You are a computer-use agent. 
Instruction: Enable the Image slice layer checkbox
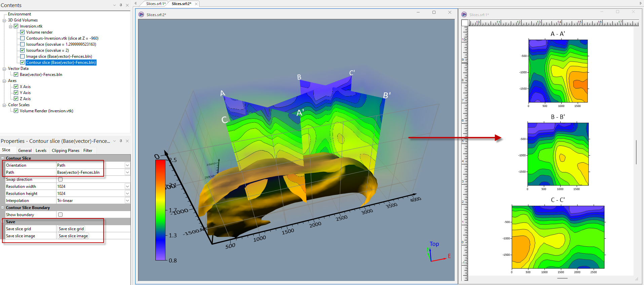coord(23,56)
